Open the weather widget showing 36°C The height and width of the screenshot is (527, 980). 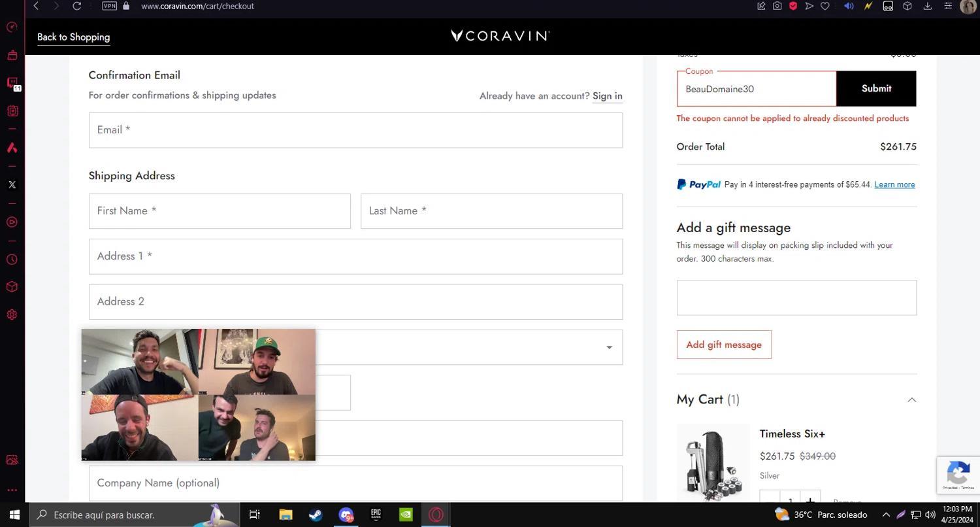point(821,515)
